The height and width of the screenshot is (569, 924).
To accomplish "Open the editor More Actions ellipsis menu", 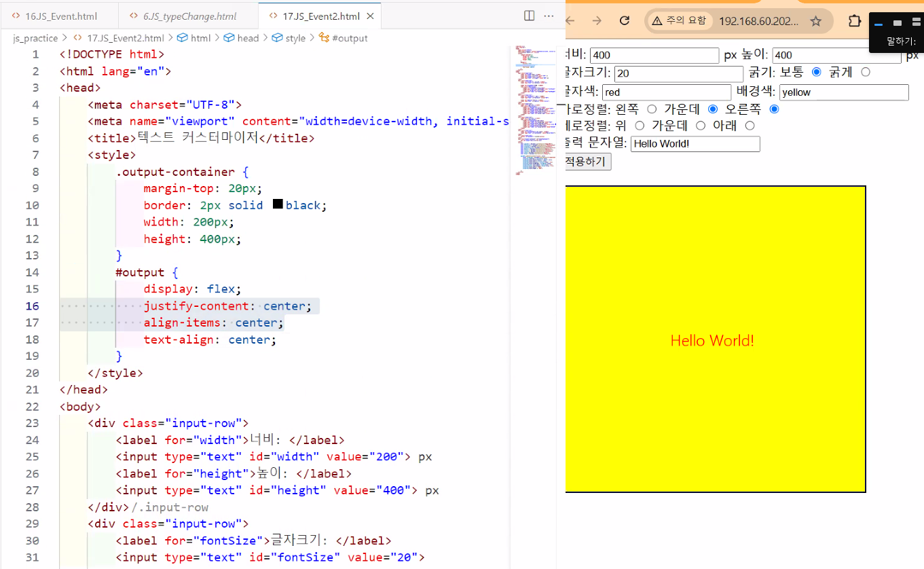I will point(549,16).
